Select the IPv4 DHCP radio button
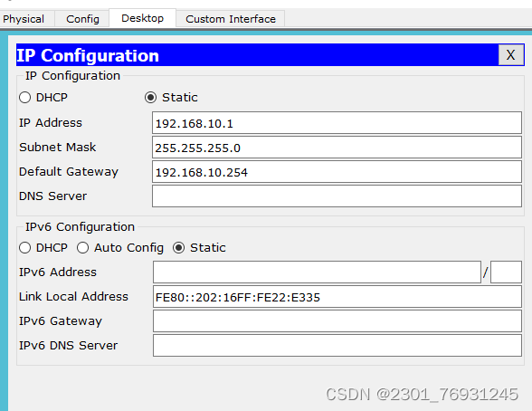This screenshot has height=411, width=532. pyautogui.click(x=24, y=98)
